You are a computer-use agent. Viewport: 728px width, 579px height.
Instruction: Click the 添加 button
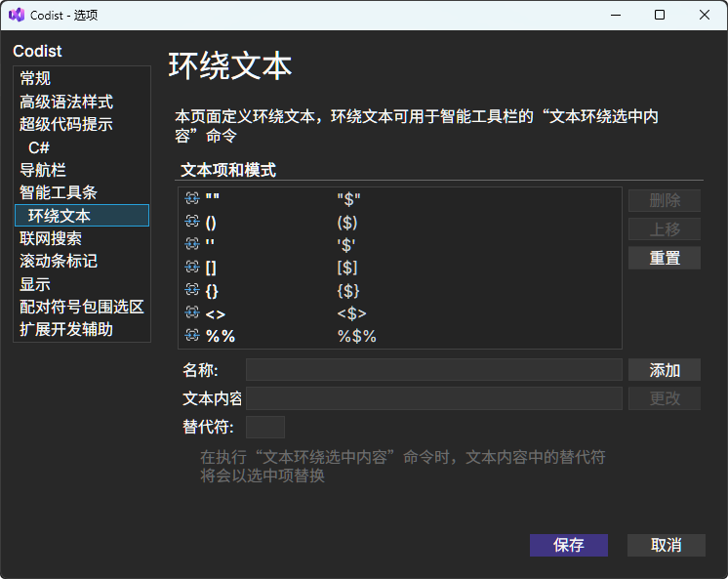click(x=664, y=370)
